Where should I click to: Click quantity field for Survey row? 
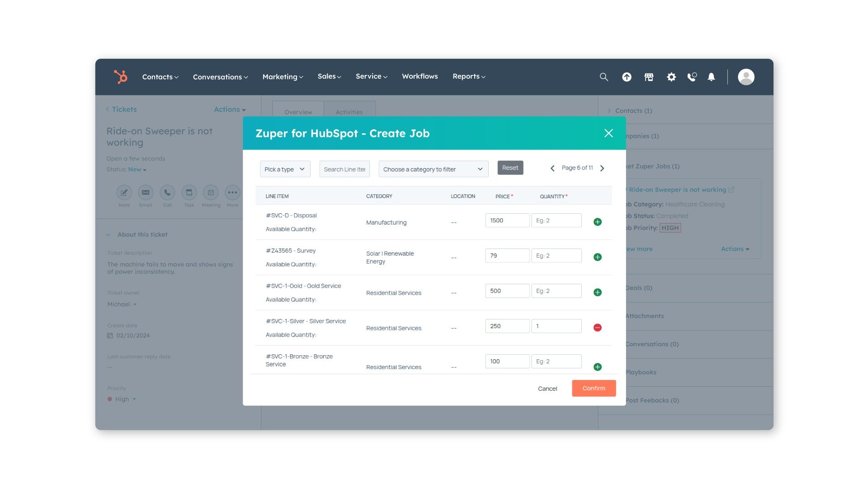coord(556,256)
